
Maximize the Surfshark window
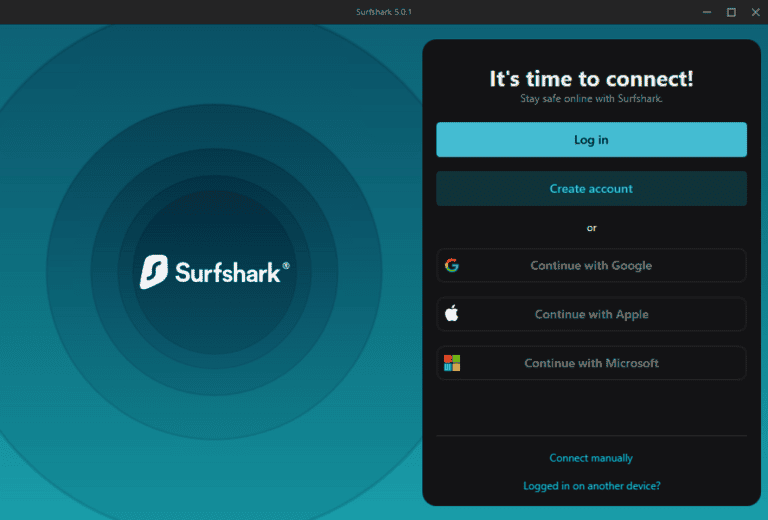731,12
